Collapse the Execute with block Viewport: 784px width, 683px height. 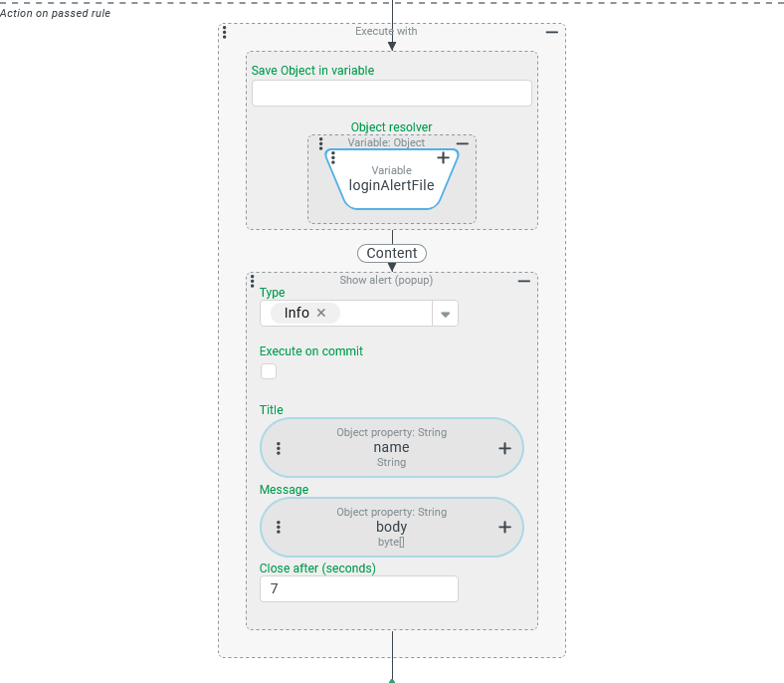pyautogui.click(x=552, y=32)
